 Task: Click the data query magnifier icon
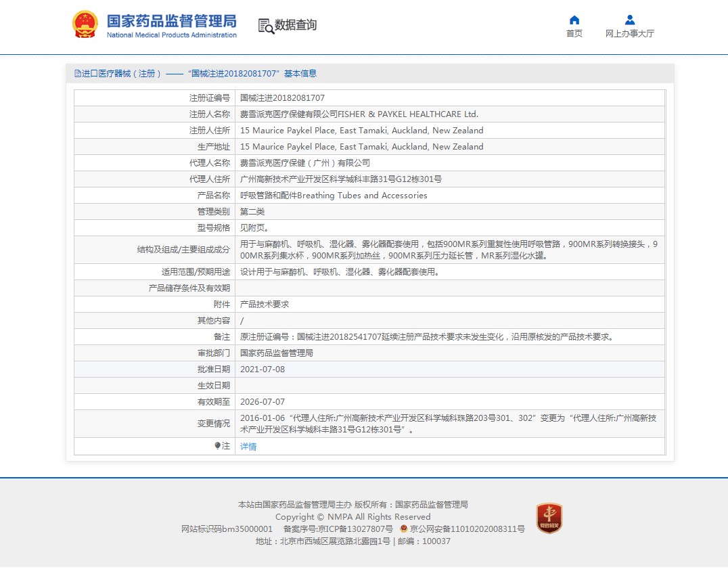(266, 26)
